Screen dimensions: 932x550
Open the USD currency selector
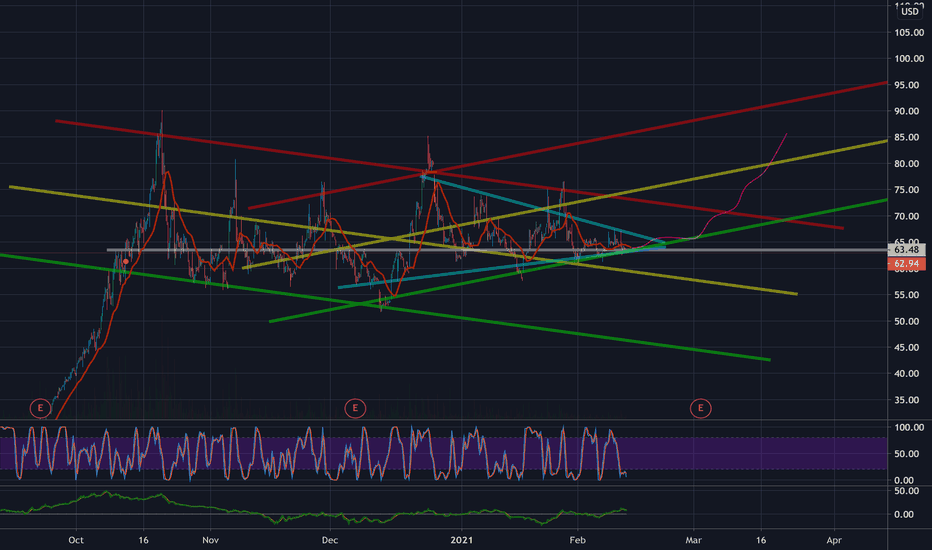(909, 11)
